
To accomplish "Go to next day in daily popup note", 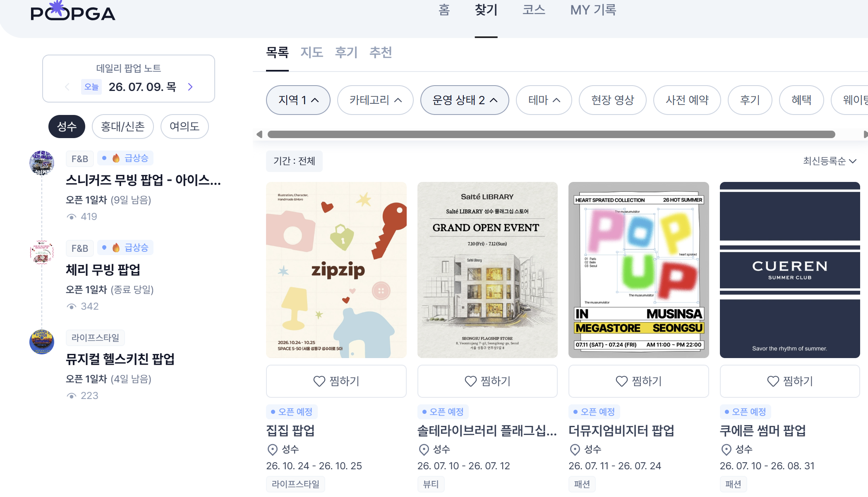I will pyautogui.click(x=190, y=87).
